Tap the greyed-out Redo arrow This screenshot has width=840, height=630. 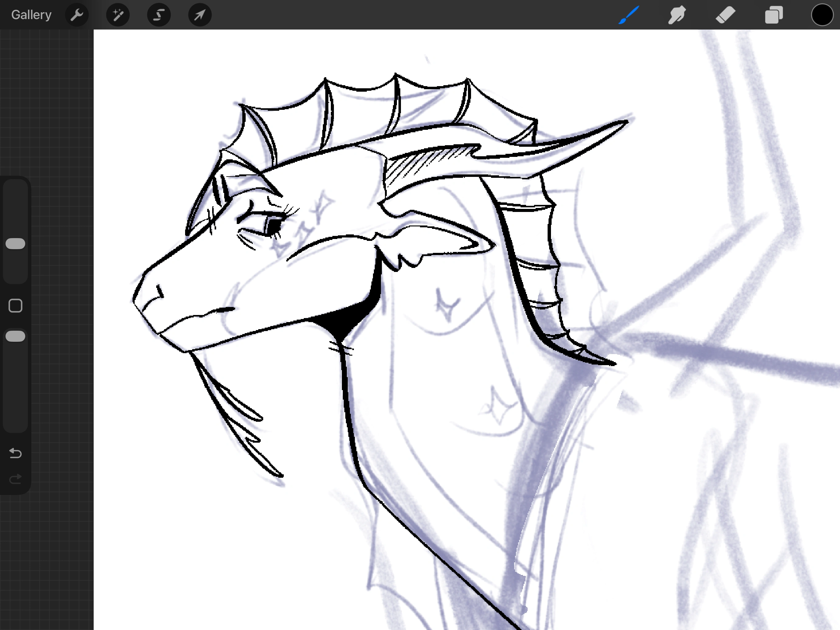pyautogui.click(x=16, y=479)
